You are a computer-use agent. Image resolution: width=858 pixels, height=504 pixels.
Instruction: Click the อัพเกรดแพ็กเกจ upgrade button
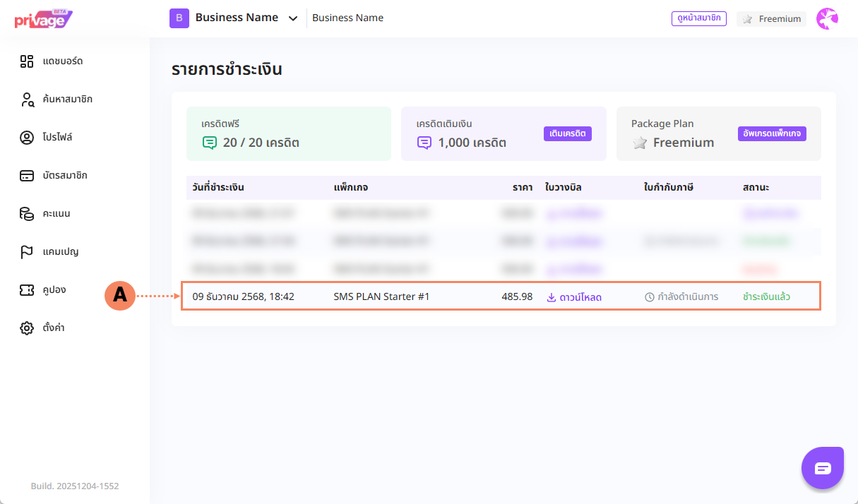coord(771,133)
